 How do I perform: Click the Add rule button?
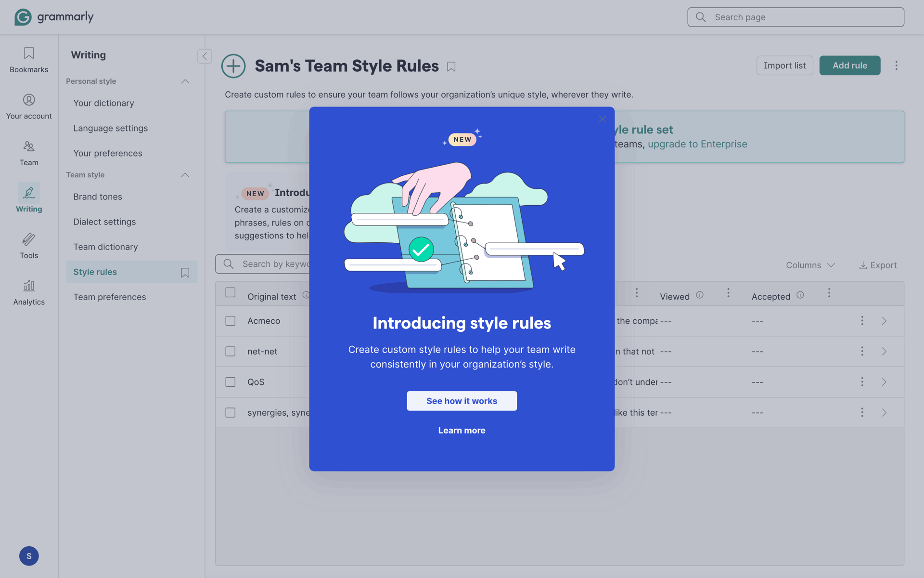[x=850, y=66]
